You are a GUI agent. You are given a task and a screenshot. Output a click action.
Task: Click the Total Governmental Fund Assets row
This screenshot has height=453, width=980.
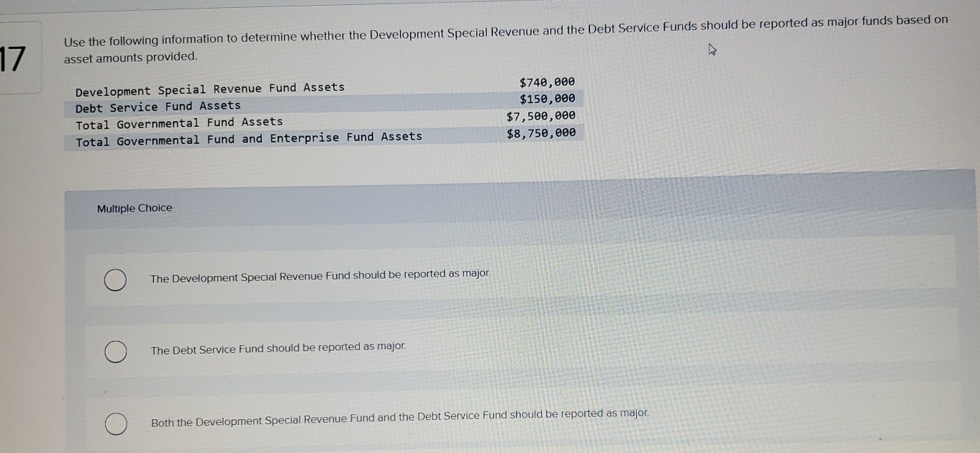click(179, 121)
